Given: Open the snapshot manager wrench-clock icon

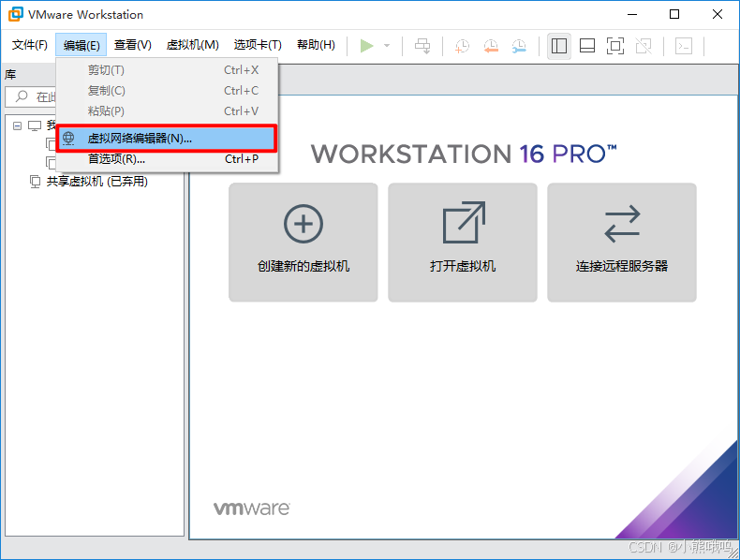Looking at the screenshot, I should [519, 46].
